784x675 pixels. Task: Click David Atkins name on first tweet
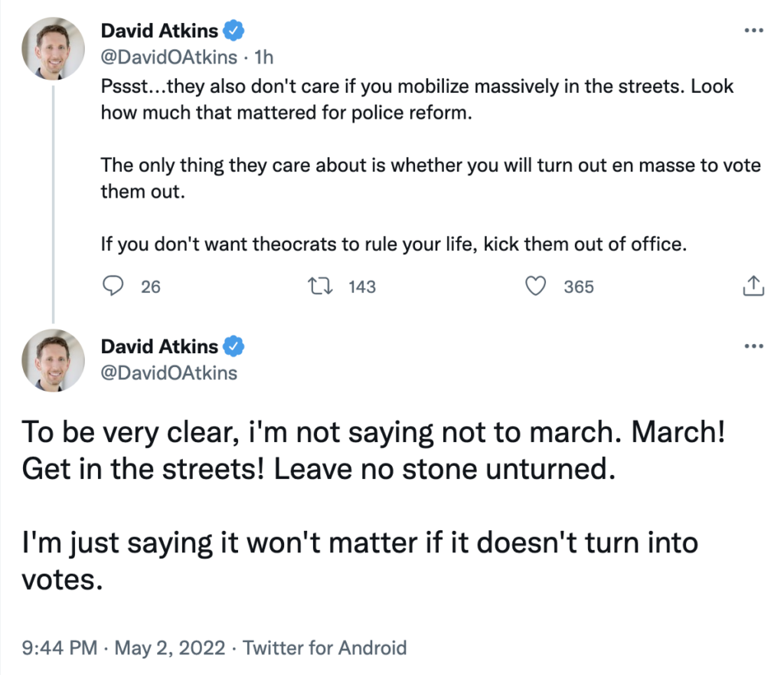159,31
